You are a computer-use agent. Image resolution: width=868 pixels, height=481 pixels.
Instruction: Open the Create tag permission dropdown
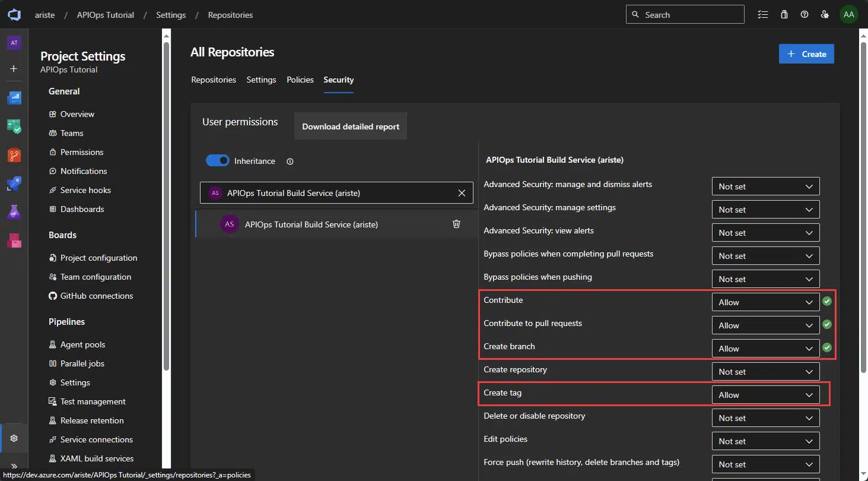click(765, 394)
